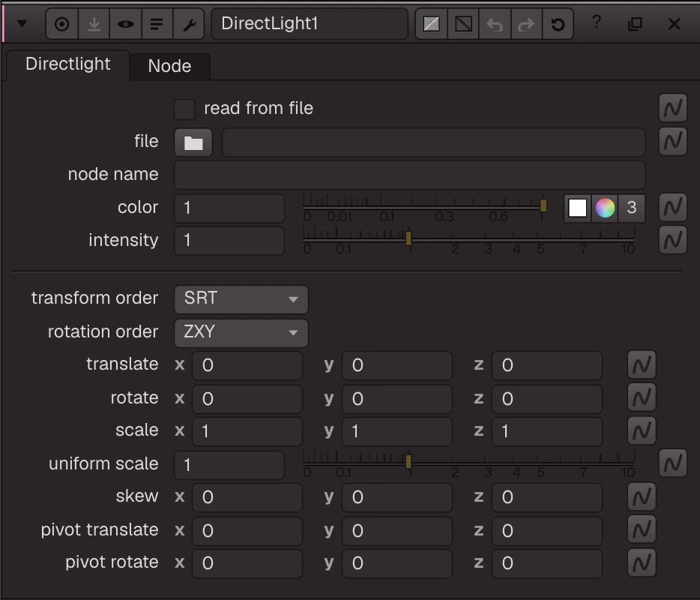The image size is (700, 600).
Task: Click the rotate x field
Action: 247,399
